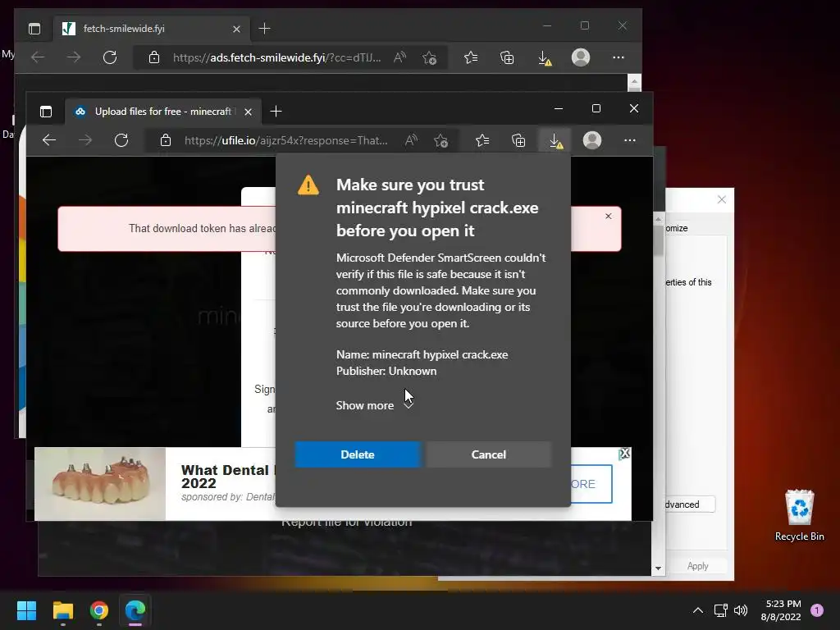This screenshot has height=630, width=840.
Task: Close the background properties dialog
Action: [722, 199]
